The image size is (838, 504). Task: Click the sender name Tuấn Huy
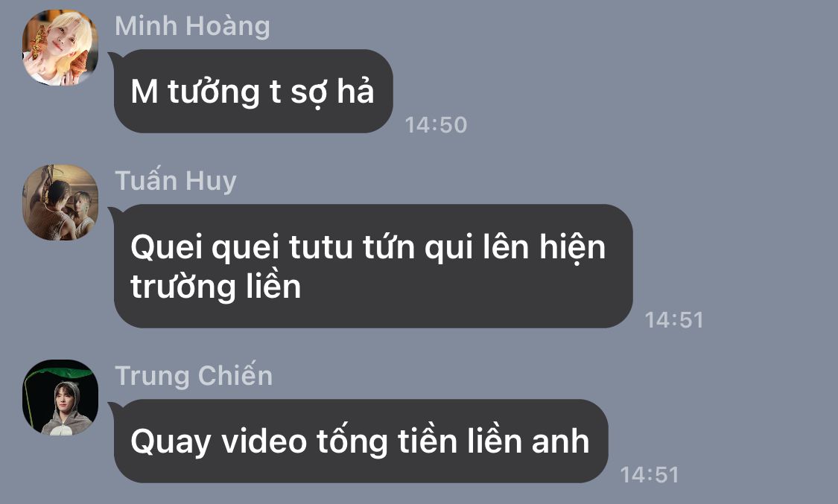point(176,181)
